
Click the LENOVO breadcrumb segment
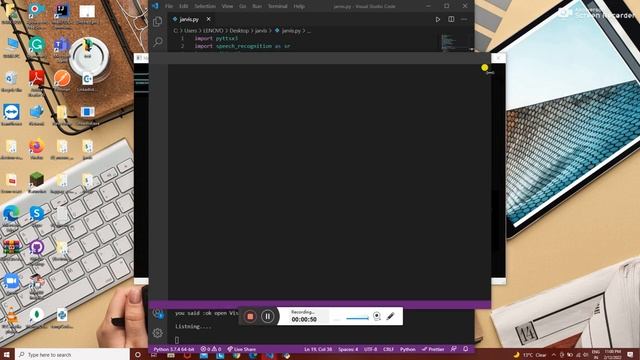click(x=213, y=31)
